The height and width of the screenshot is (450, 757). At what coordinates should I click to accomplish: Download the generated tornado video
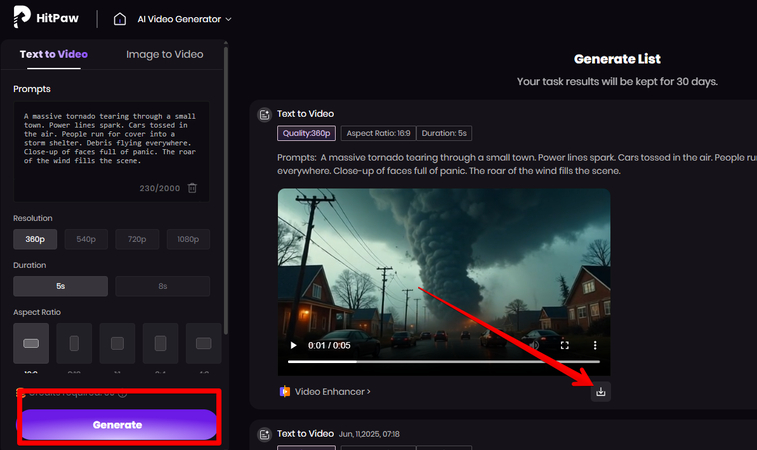click(x=600, y=392)
